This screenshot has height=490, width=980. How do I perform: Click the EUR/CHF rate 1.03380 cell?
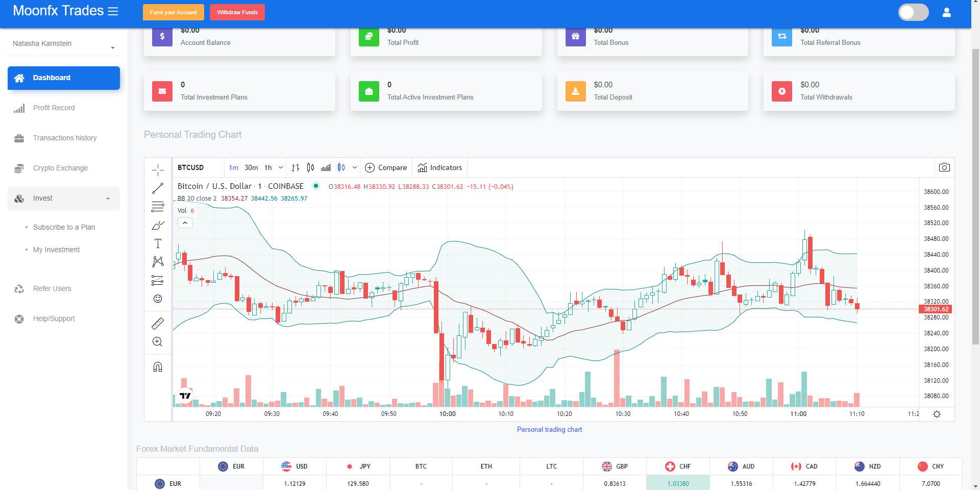pyautogui.click(x=678, y=484)
